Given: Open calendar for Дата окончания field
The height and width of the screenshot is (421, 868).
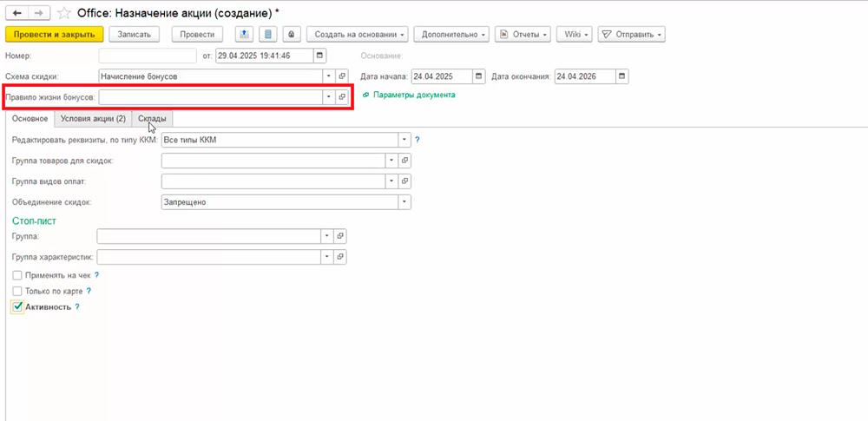Looking at the screenshot, I should (621, 76).
